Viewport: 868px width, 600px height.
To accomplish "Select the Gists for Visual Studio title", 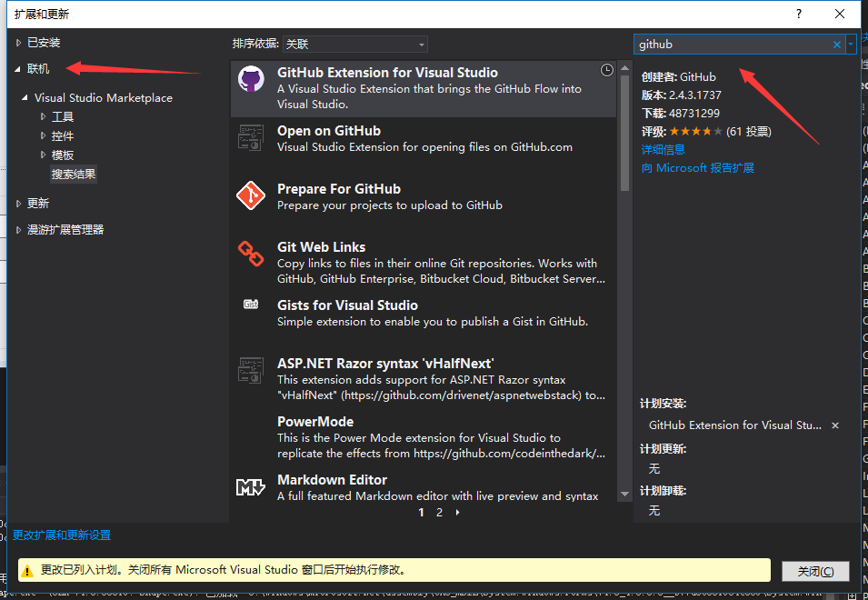I will 347,305.
